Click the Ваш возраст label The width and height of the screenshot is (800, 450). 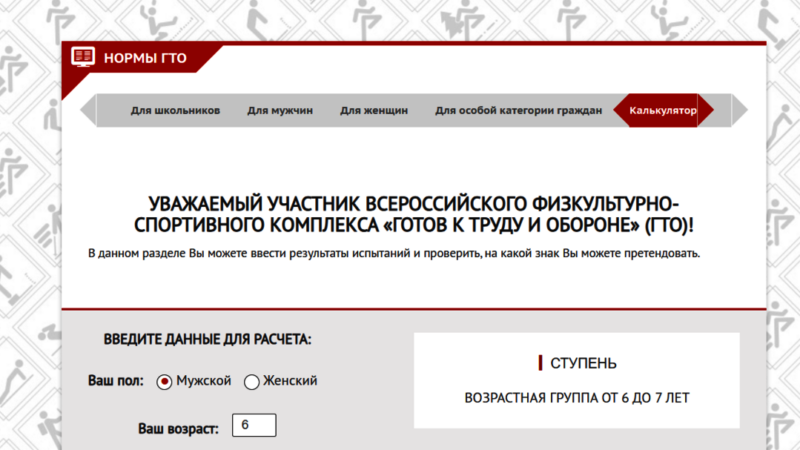coord(178,429)
